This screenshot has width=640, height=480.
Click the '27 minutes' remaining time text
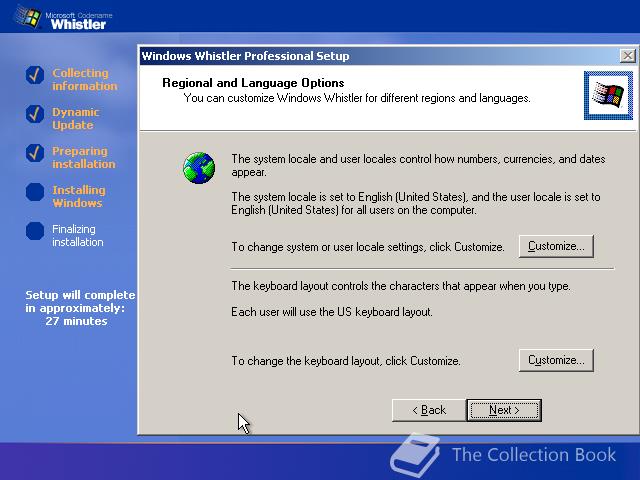(x=76, y=321)
